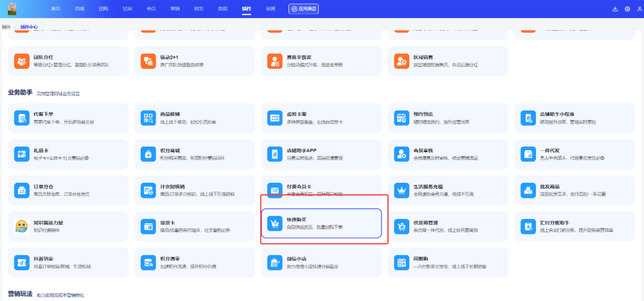Click the 周期购 calendar icon

(x=401, y=262)
